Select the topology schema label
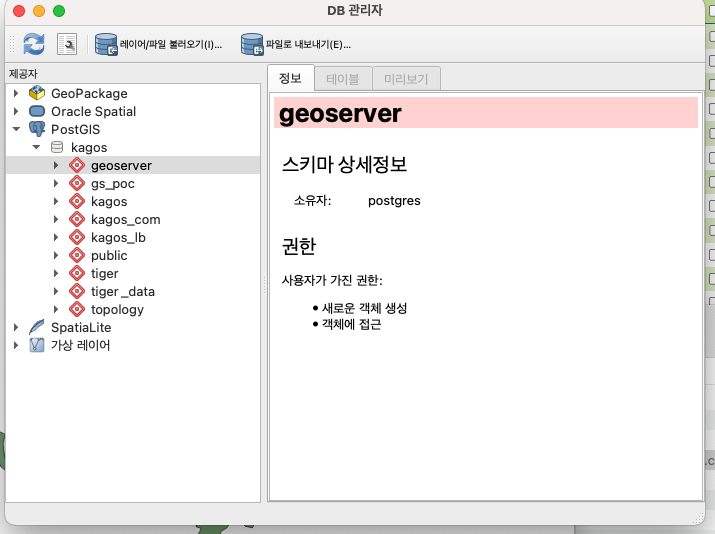 pos(117,310)
